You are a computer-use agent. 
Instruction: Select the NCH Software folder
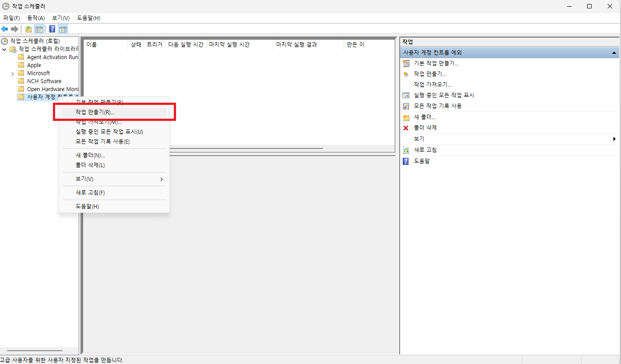click(44, 81)
